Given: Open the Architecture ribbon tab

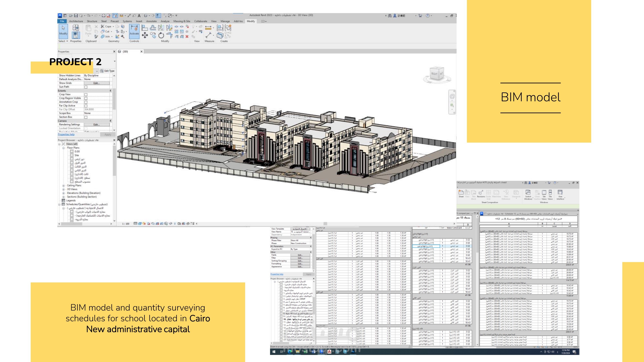Looking at the screenshot, I should coord(76,21).
